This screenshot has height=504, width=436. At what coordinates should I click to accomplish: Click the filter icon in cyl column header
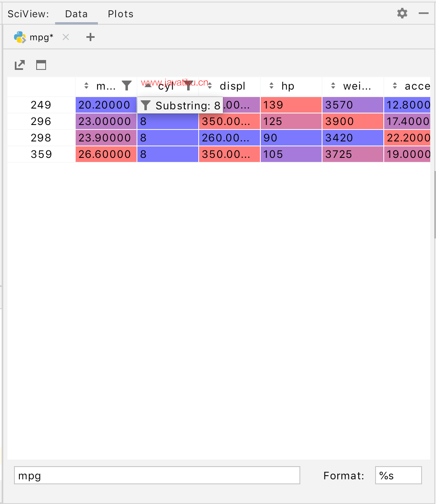(188, 86)
